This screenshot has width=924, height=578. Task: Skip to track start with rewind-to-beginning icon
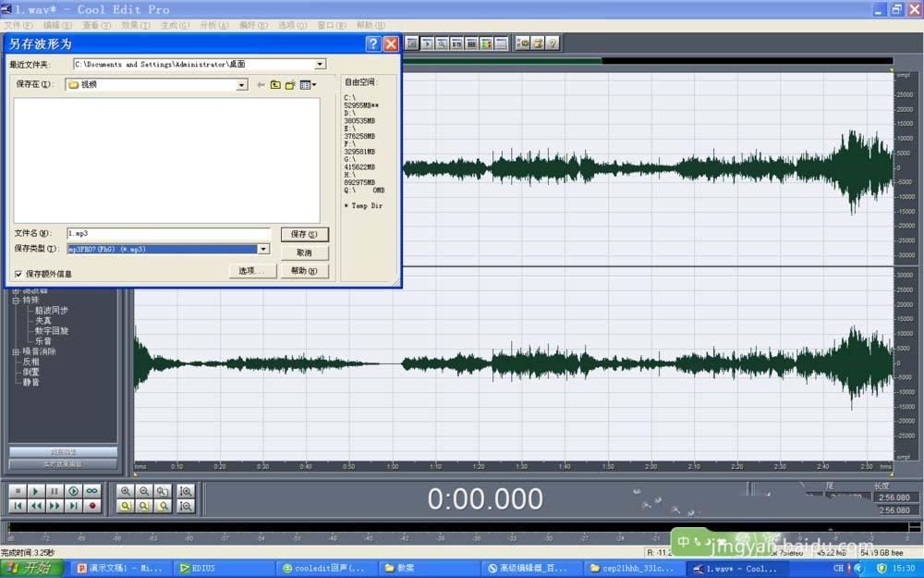click(x=17, y=504)
